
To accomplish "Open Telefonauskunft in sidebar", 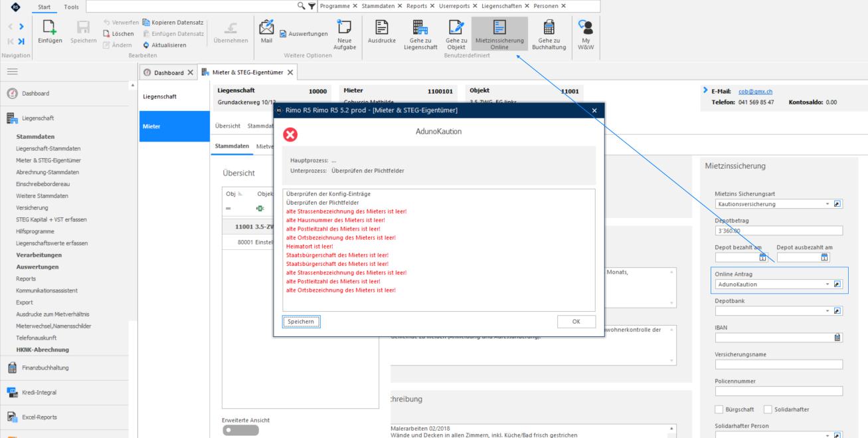I will (x=37, y=338).
